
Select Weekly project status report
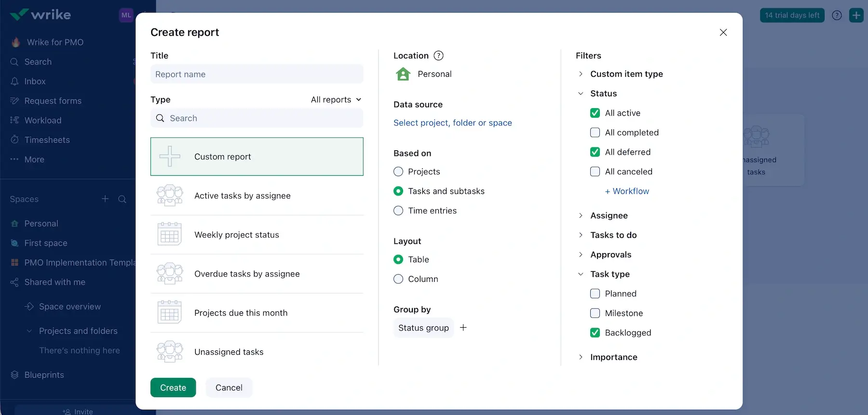point(257,235)
